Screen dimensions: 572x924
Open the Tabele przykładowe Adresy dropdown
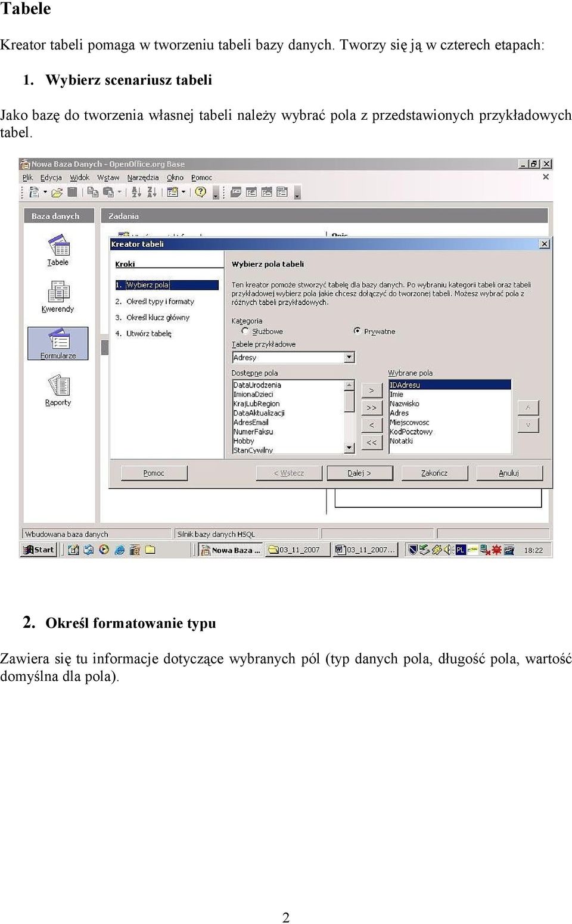click(x=350, y=358)
